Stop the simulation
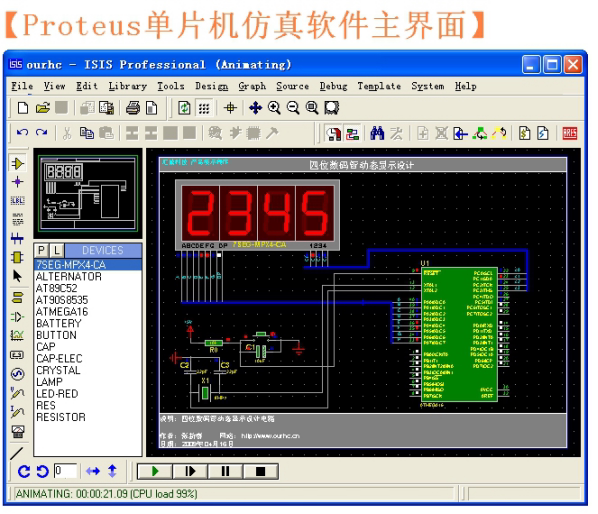Screen dimensions: 598x514 pyautogui.click(x=260, y=472)
